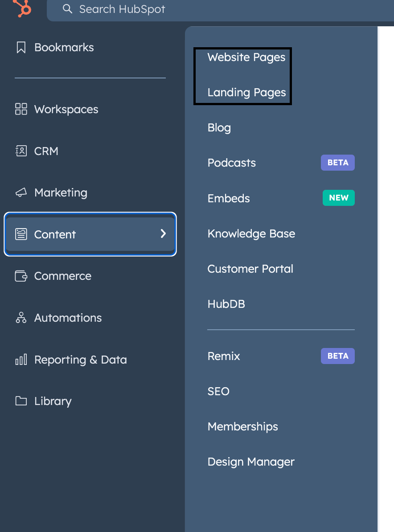Open Customer Portal
This screenshot has height=532, width=394.
250,269
